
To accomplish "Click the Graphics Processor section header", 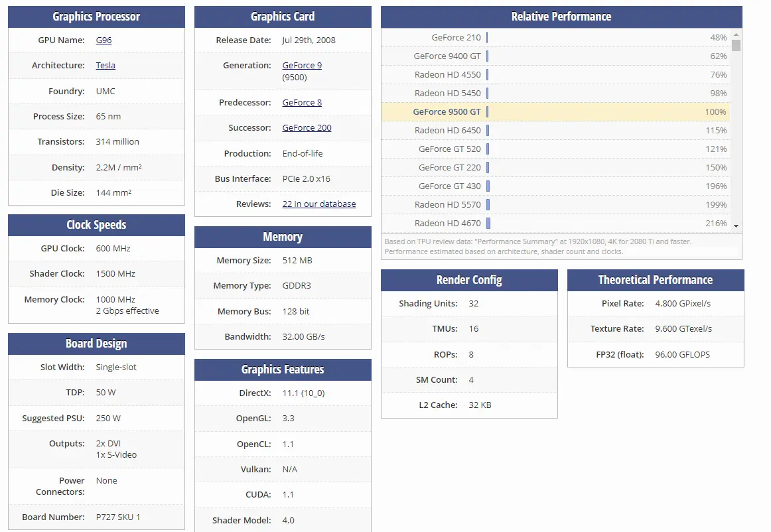I will [96, 17].
